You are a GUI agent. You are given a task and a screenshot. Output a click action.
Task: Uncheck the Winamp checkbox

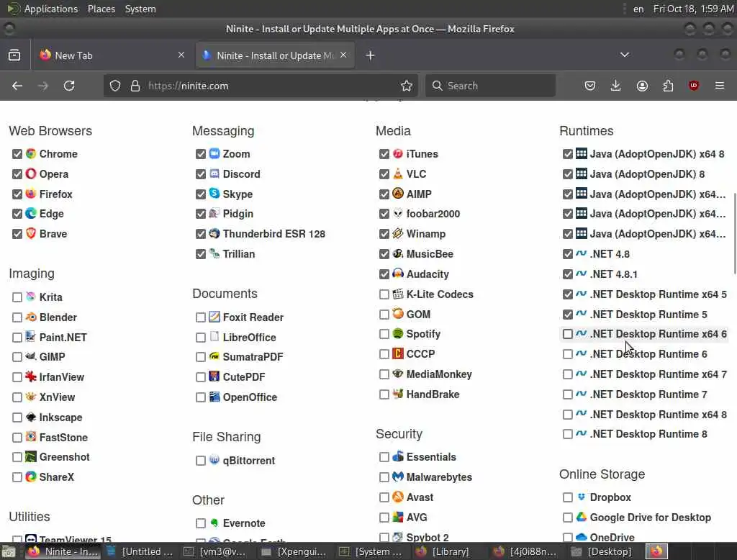(384, 234)
